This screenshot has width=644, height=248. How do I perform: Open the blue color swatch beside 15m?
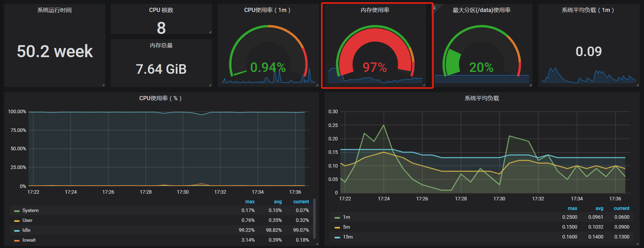337,237
